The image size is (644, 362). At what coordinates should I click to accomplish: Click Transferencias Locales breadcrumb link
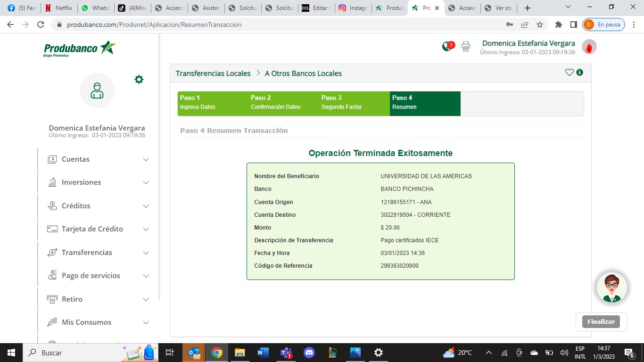coord(213,74)
